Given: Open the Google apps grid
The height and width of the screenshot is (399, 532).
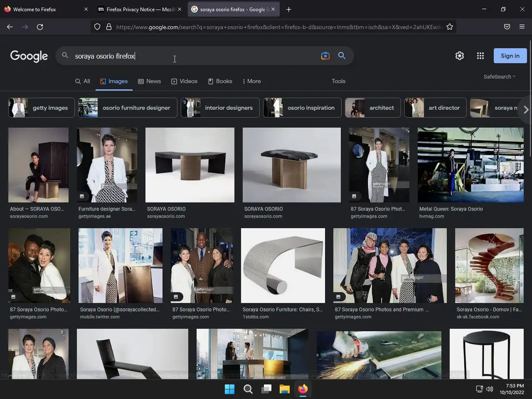Looking at the screenshot, I should click(480, 56).
